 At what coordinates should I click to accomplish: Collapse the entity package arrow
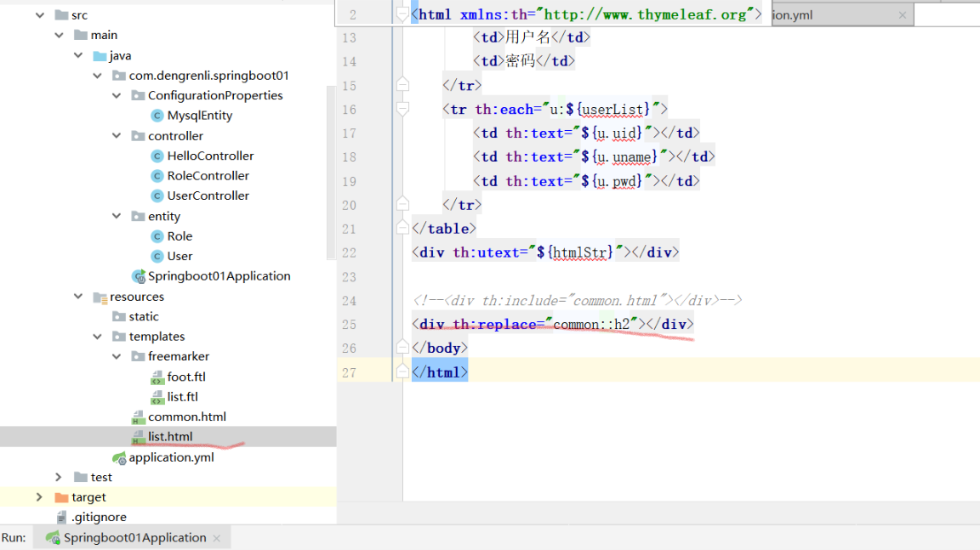point(117,216)
